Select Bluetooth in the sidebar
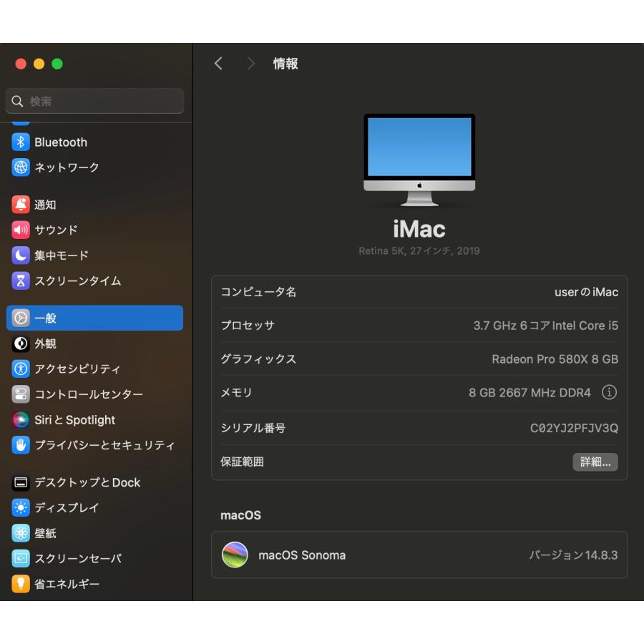The width and height of the screenshot is (644, 644). [x=95, y=142]
